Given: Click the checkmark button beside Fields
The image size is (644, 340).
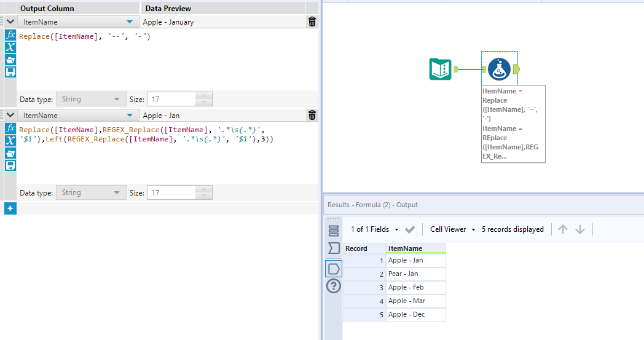Looking at the screenshot, I should pos(410,229).
